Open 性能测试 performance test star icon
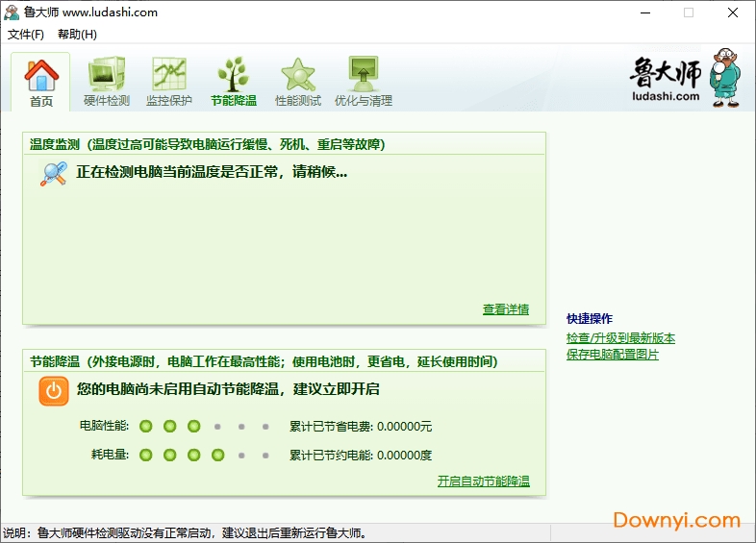 [298, 75]
